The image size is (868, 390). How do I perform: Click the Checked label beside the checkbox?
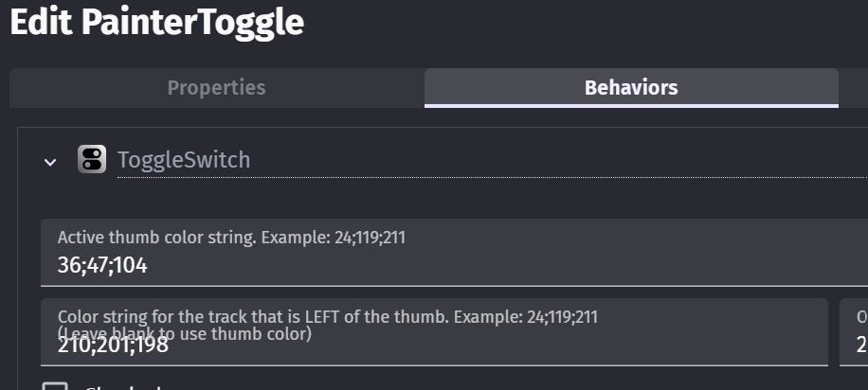click(123, 387)
